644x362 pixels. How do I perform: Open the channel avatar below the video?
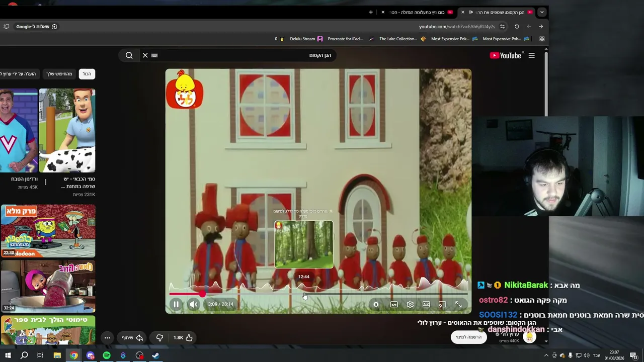[x=529, y=337]
